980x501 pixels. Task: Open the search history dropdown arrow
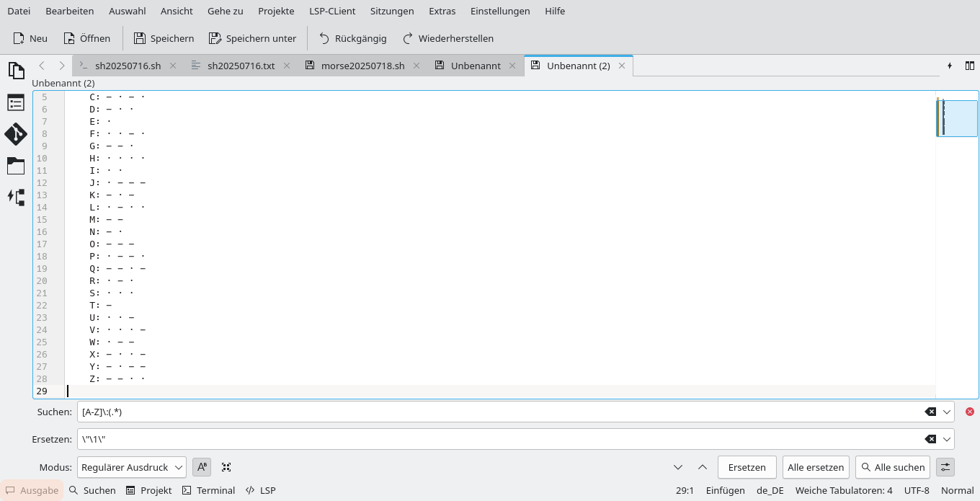point(945,412)
